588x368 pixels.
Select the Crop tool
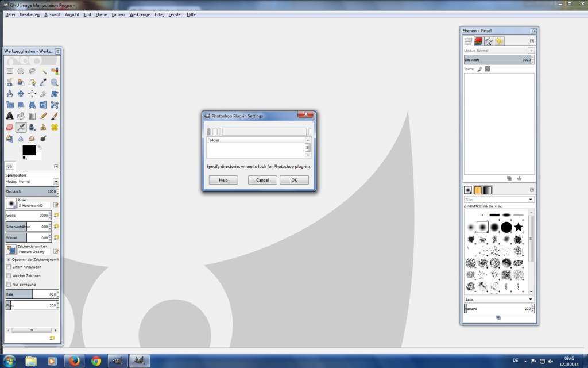coord(44,94)
